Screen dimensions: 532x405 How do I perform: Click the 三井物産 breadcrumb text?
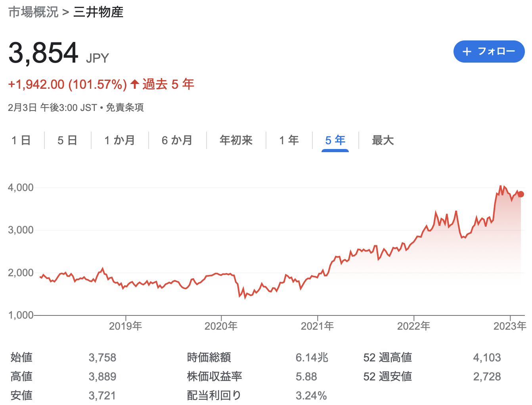[x=98, y=12]
